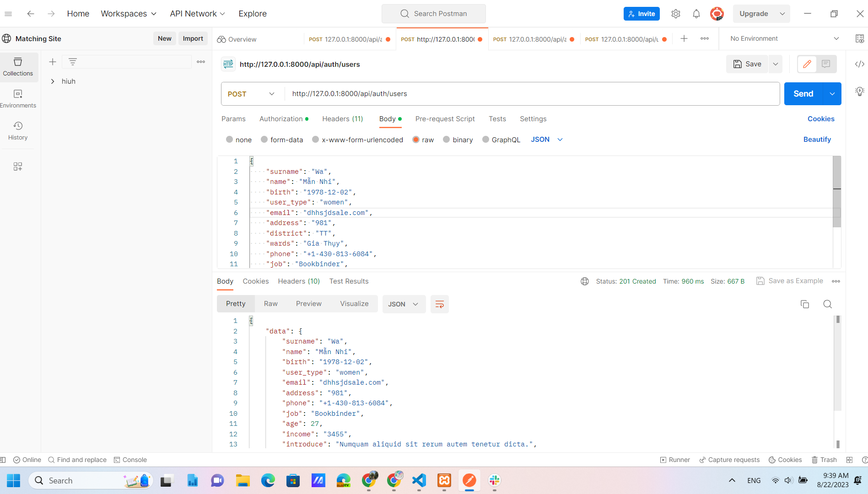Search within the response body
This screenshot has height=494, width=868.
point(828,304)
